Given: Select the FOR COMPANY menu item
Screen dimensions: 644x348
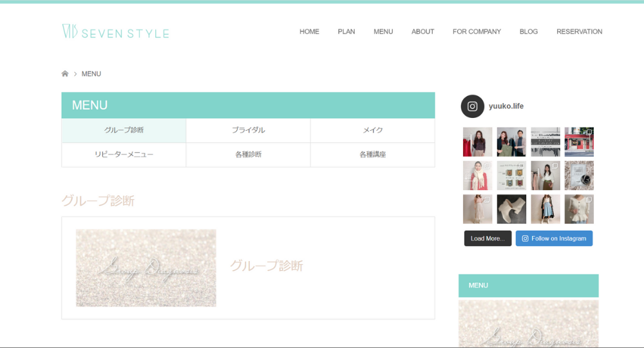Looking at the screenshot, I should pos(477,32).
